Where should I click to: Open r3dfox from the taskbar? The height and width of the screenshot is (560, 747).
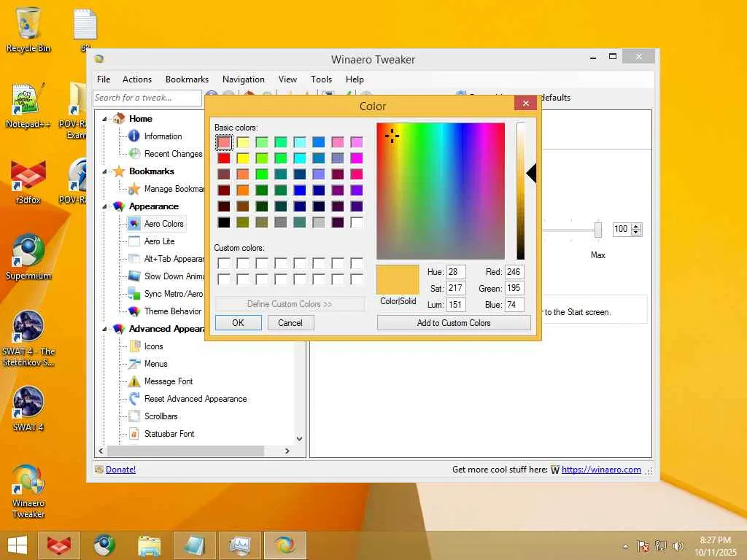[58, 545]
